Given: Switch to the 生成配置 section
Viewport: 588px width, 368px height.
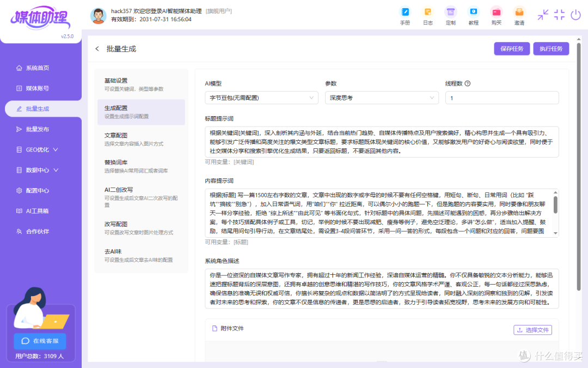Looking at the screenshot, I should pyautogui.click(x=141, y=112).
